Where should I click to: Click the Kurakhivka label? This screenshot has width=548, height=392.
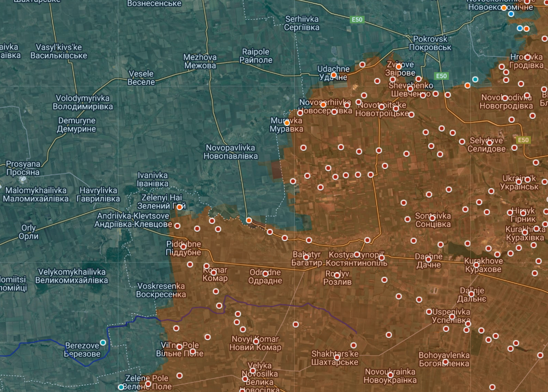coord(525,233)
